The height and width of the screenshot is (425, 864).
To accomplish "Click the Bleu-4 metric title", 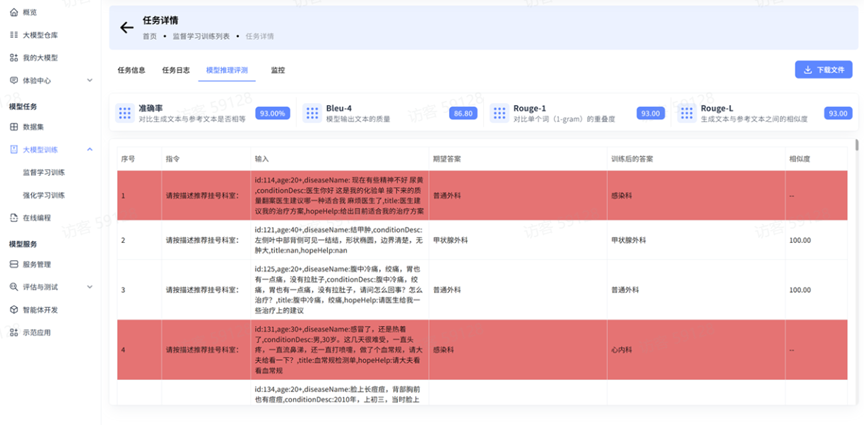I will tap(339, 109).
